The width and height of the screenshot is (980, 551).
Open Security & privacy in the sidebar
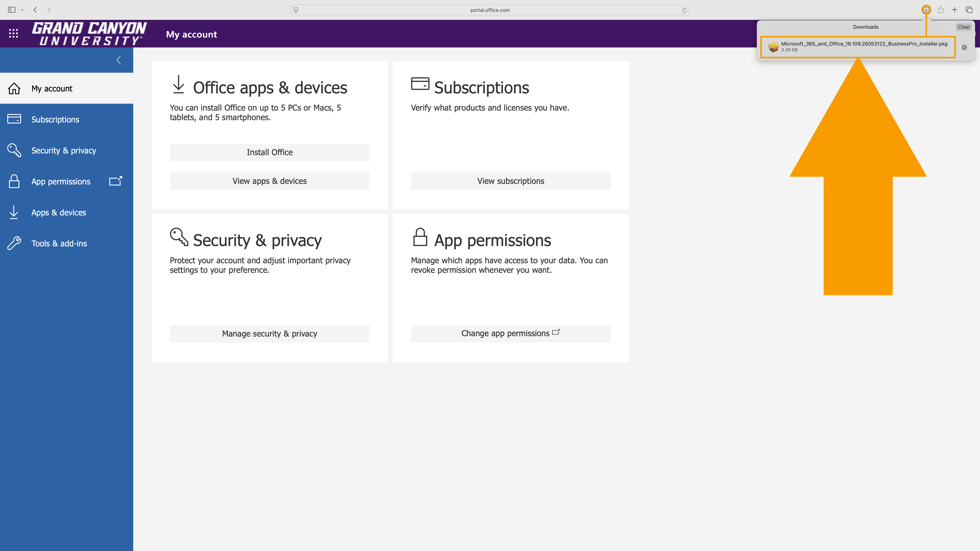[67, 150]
